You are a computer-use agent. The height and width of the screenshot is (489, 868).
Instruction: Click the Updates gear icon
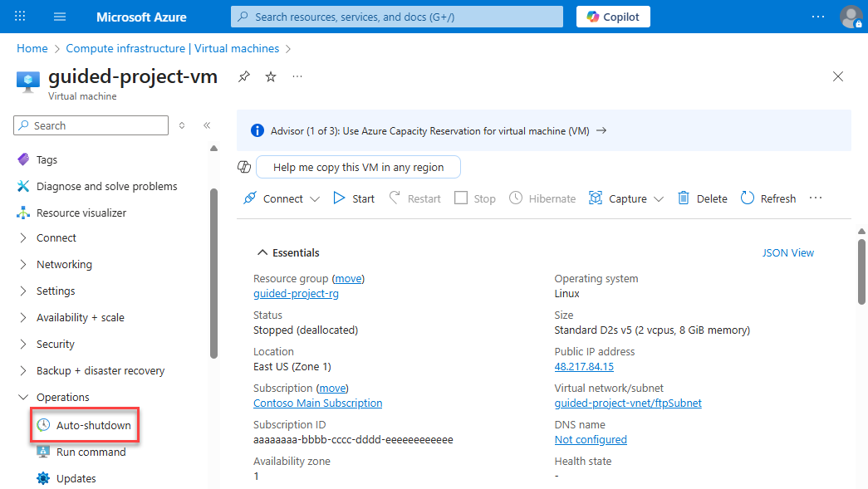point(43,478)
